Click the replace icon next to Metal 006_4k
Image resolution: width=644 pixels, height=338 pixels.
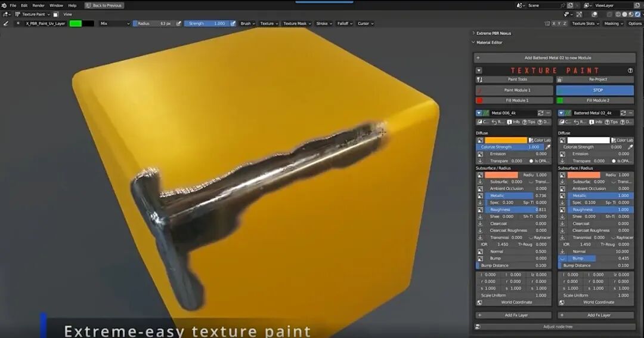tap(540, 113)
